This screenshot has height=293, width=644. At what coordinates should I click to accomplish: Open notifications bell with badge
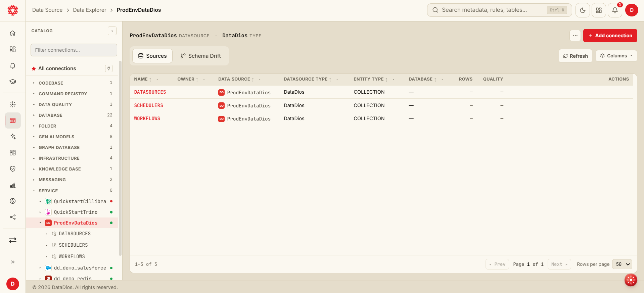[615, 10]
